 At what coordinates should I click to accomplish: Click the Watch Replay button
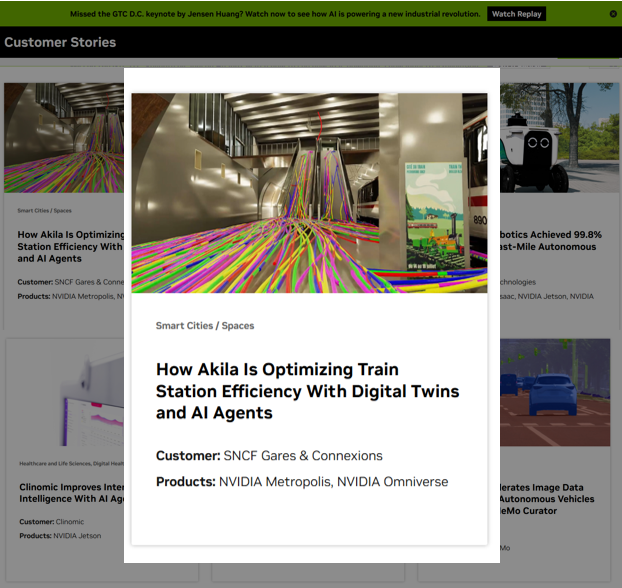pyautogui.click(x=516, y=14)
